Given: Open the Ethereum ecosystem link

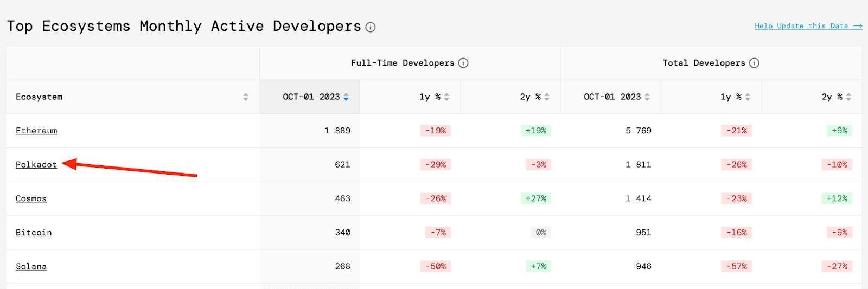Looking at the screenshot, I should pyautogui.click(x=36, y=131).
